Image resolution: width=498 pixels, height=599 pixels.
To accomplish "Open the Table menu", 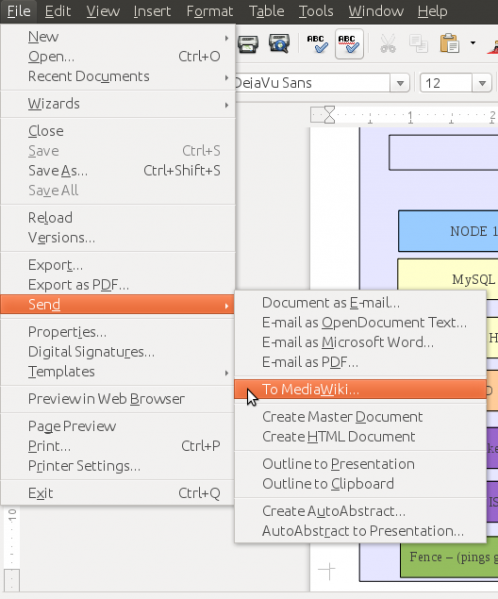I will pyautogui.click(x=266, y=11).
